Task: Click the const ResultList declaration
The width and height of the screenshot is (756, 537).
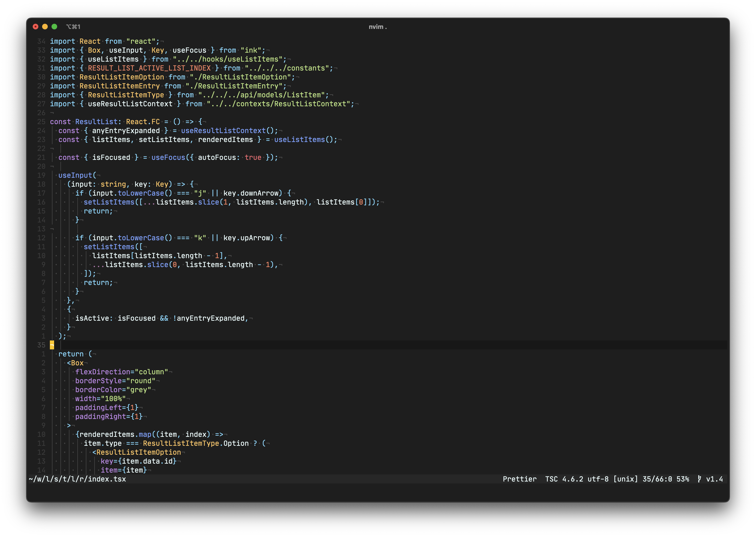Action: (x=96, y=122)
